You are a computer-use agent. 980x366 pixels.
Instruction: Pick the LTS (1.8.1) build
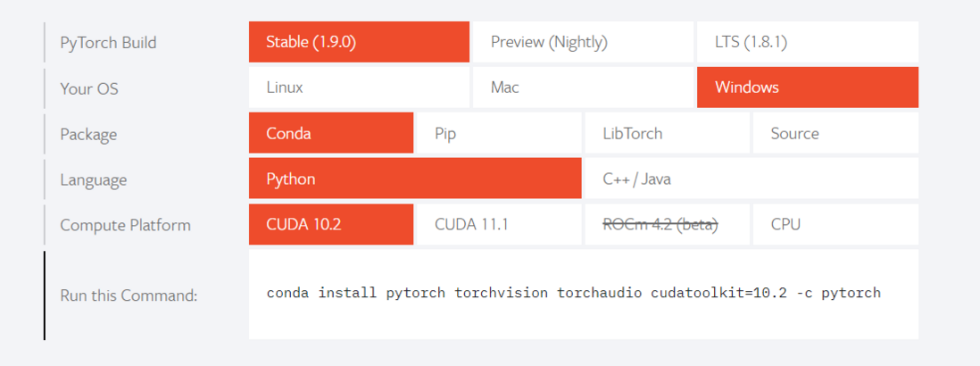point(808,42)
